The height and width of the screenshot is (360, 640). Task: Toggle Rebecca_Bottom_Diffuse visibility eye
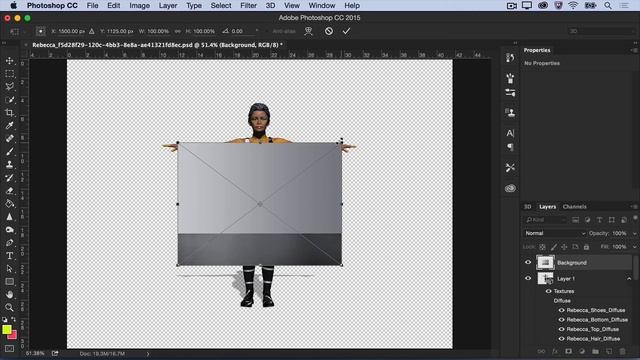[562, 320]
